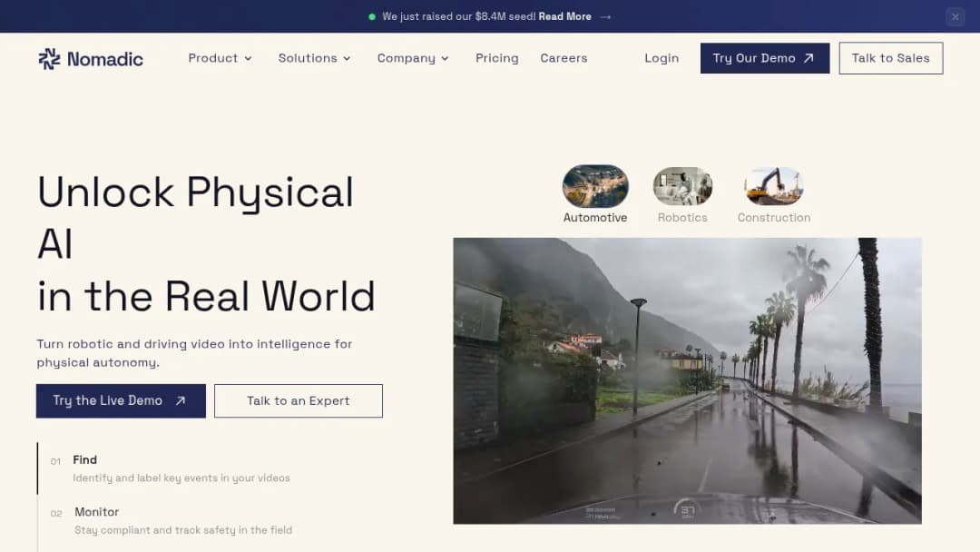Open the Read More link in banner
This screenshot has width=980, height=552.
[565, 17]
